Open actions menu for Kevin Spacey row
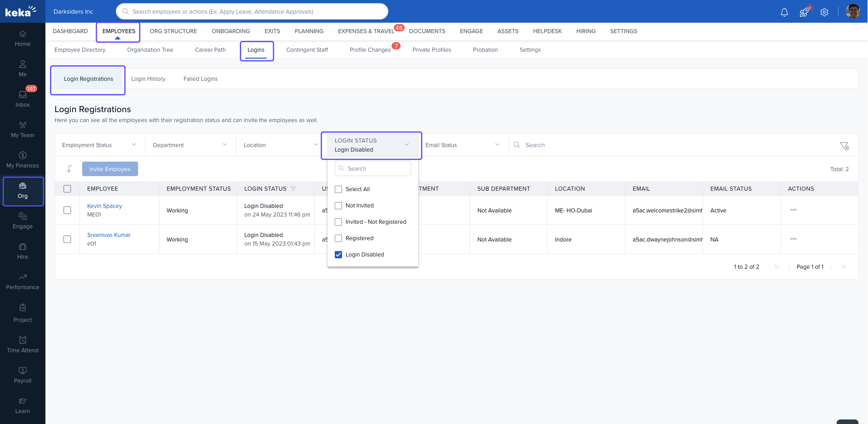This screenshot has width=868, height=424. [794, 210]
